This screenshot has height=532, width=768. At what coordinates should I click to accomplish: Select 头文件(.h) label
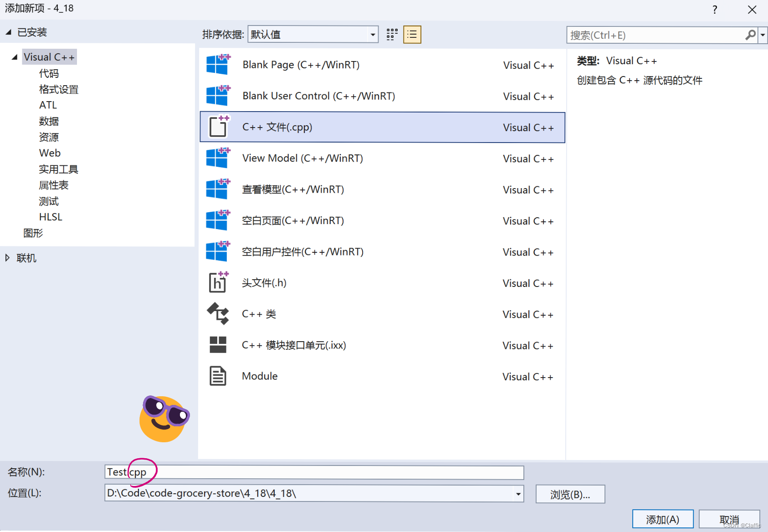(264, 283)
